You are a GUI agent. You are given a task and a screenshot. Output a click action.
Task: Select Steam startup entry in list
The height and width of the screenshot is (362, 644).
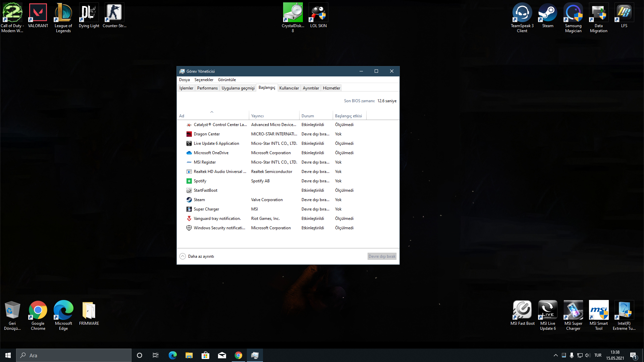(288, 200)
